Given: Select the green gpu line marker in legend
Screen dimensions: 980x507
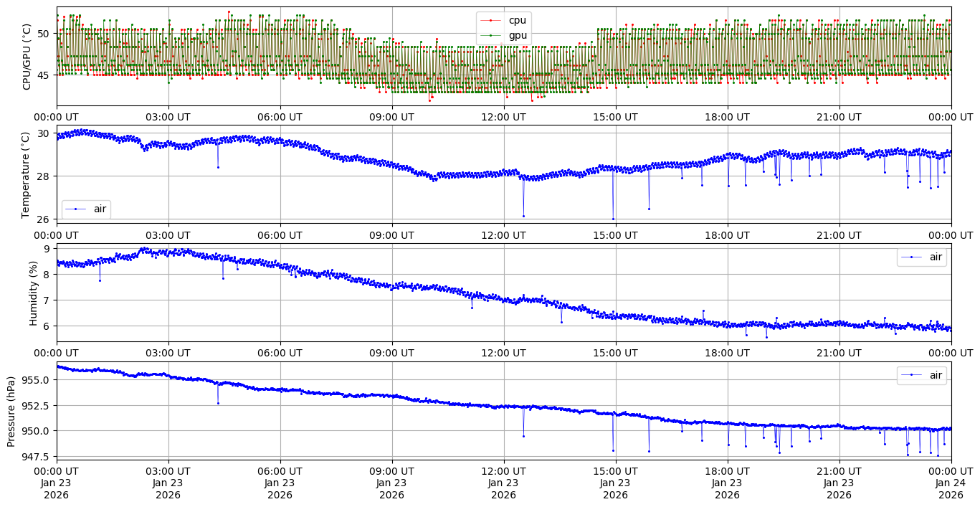Looking at the screenshot, I should click(491, 34).
